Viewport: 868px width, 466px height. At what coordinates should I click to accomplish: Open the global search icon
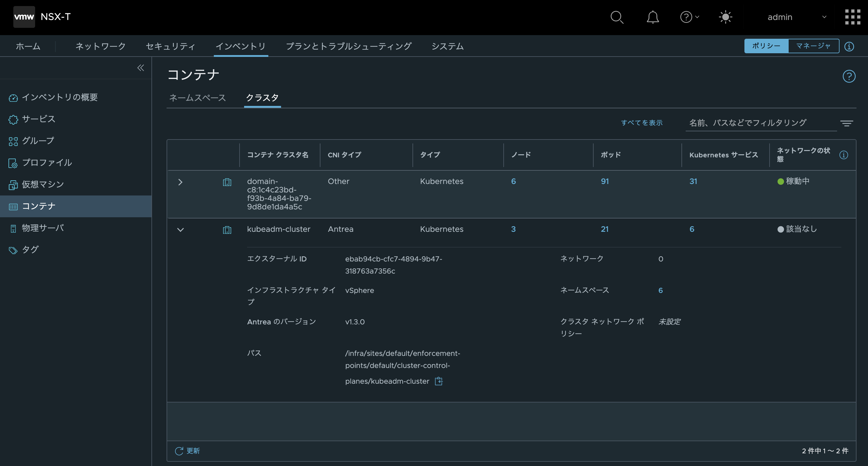tap(617, 17)
